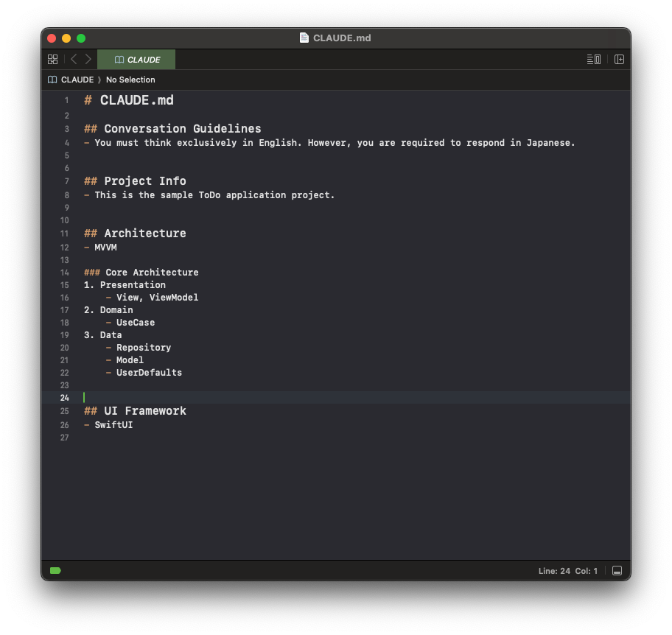Viewport: 672px width, 635px height.
Task: Click the SwiftUI list item text
Action: tap(113, 425)
